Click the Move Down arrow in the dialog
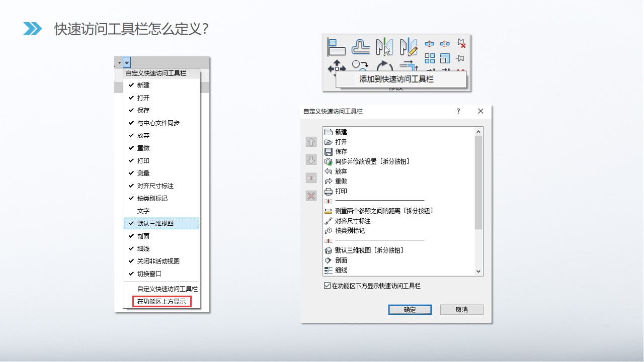The image size is (644, 362). [x=311, y=160]
